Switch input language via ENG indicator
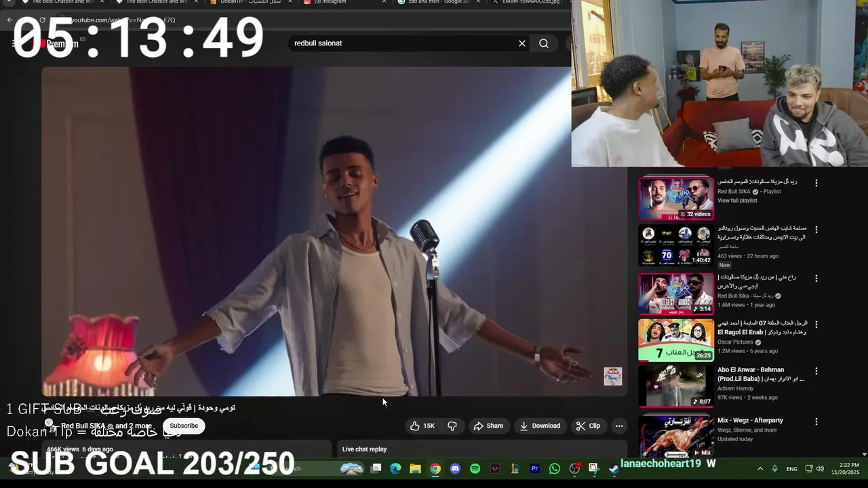The height and width of the screenshot is (488, 868). (x=792, y=468)
